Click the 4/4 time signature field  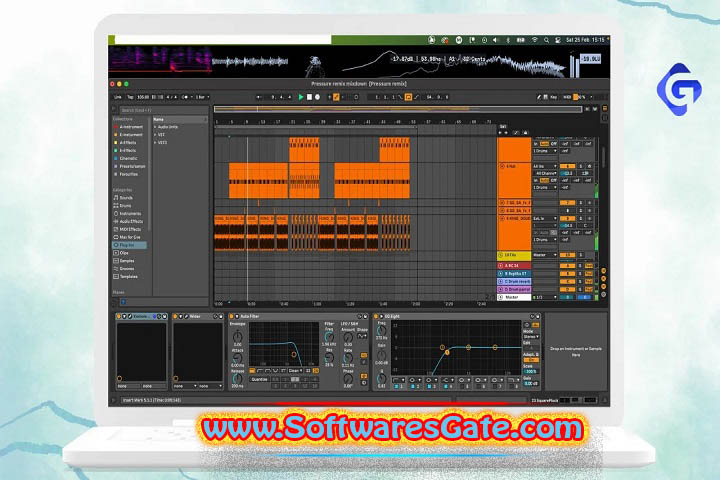coord(171,97)
